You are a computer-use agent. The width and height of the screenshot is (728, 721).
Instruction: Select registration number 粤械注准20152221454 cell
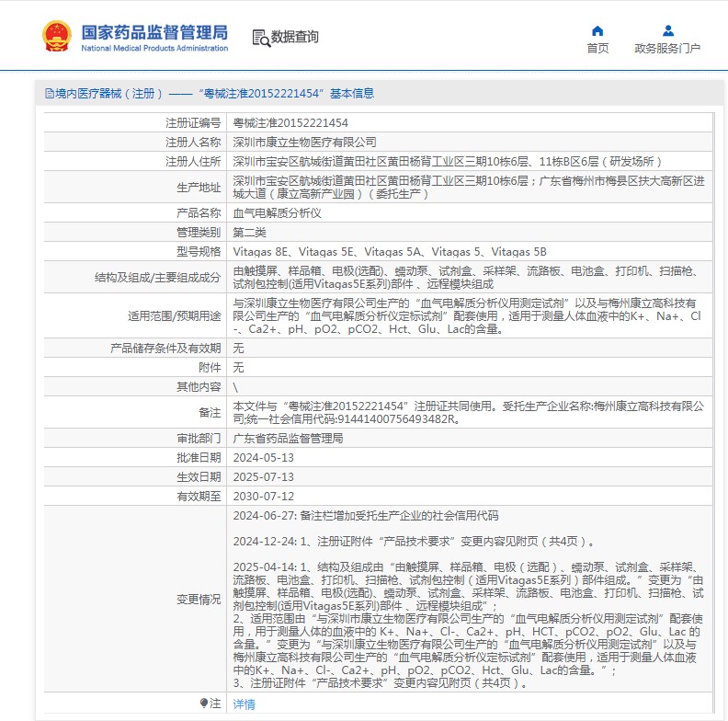[290, 122]
